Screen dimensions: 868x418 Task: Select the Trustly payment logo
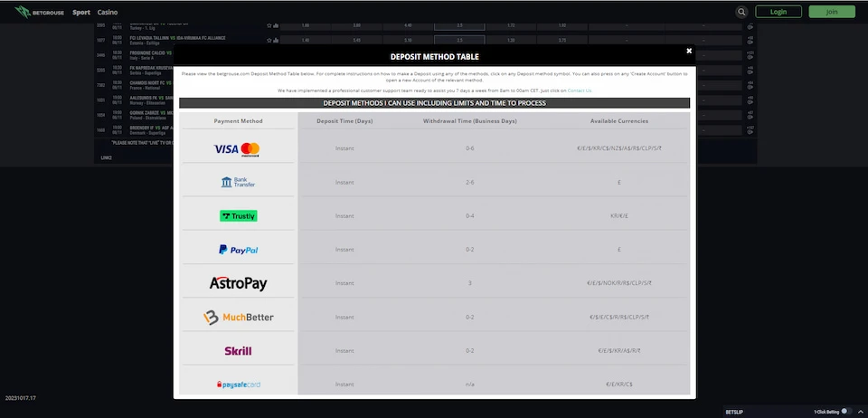[x=238, y=216]
